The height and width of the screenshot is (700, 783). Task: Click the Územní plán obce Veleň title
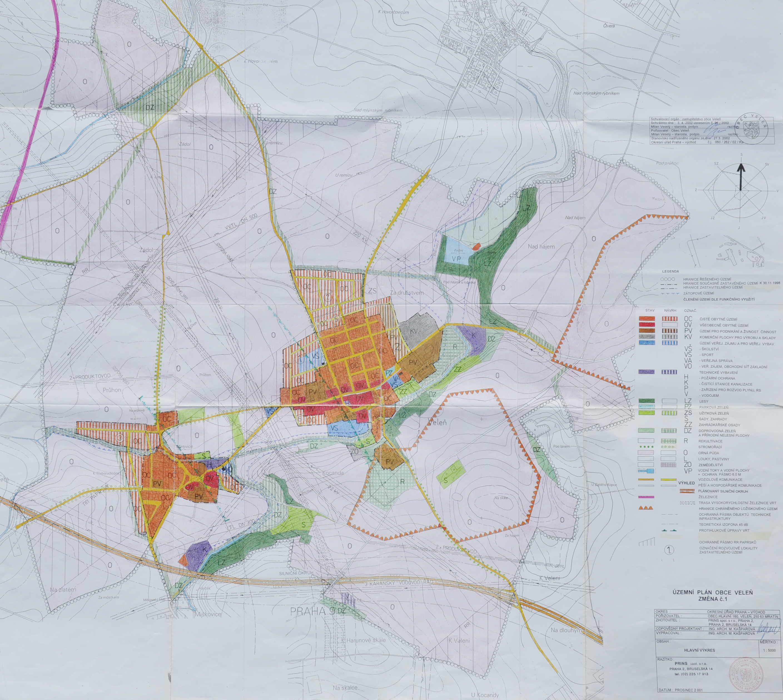(x=713, y=593)
